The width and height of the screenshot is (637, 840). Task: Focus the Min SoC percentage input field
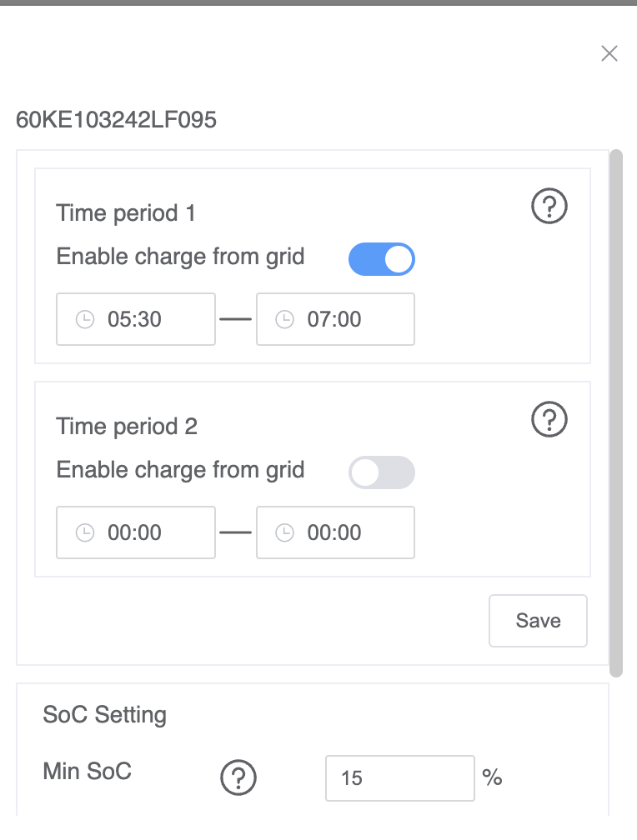pos(399,778)
